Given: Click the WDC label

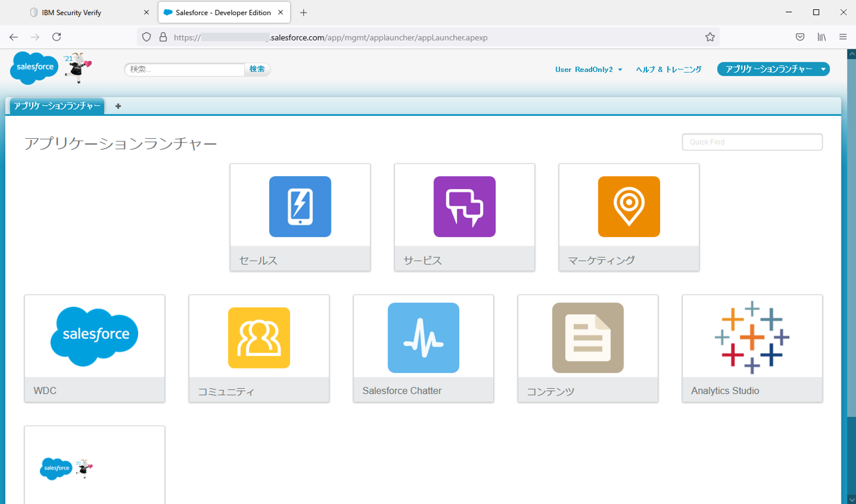Looking at the screenshot, I should pos(45,391).
